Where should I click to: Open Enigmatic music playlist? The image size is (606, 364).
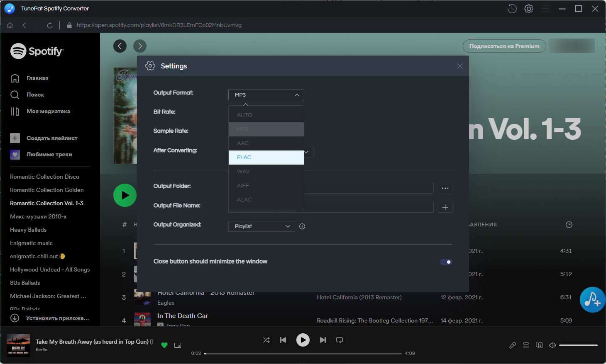32,243
